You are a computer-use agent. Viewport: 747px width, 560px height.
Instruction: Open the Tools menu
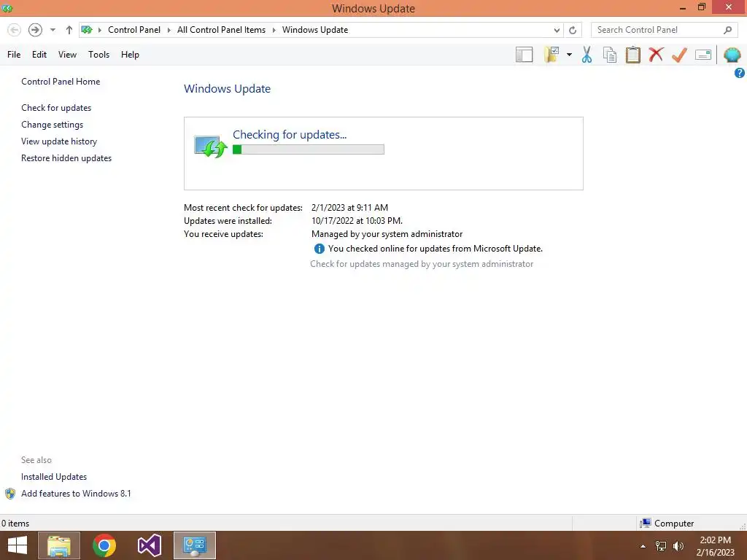(98, 55)
